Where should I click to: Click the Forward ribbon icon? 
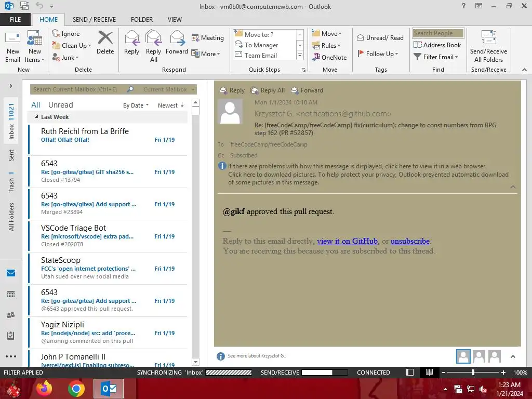click(177, 38)
